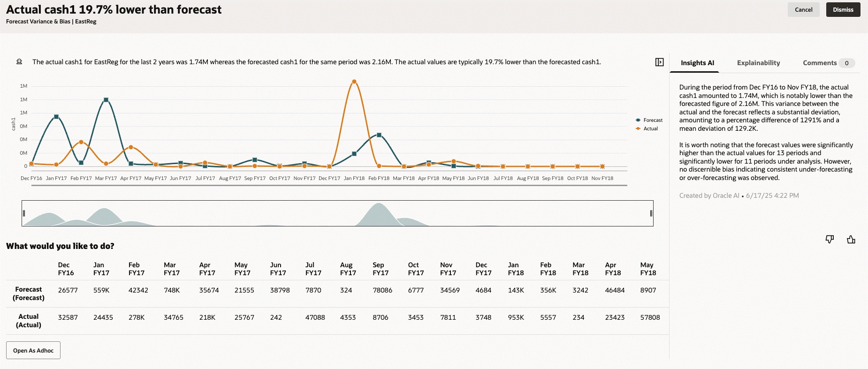The height and width of the screenshot is (369, 868).
Task: Click the Forecast point at Mar FY17
Action: coord(106,100)
